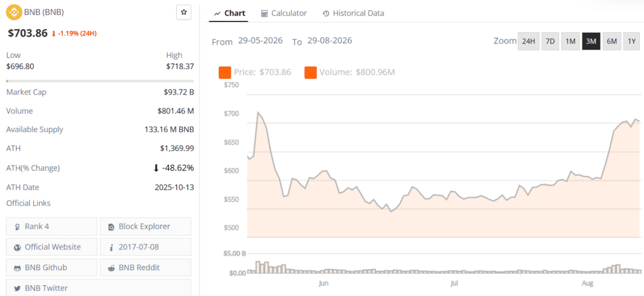The width and height of the screenshot is (644, 296).
Task: Click the Market Cap value $93.72 B
Action: point(179,92)
